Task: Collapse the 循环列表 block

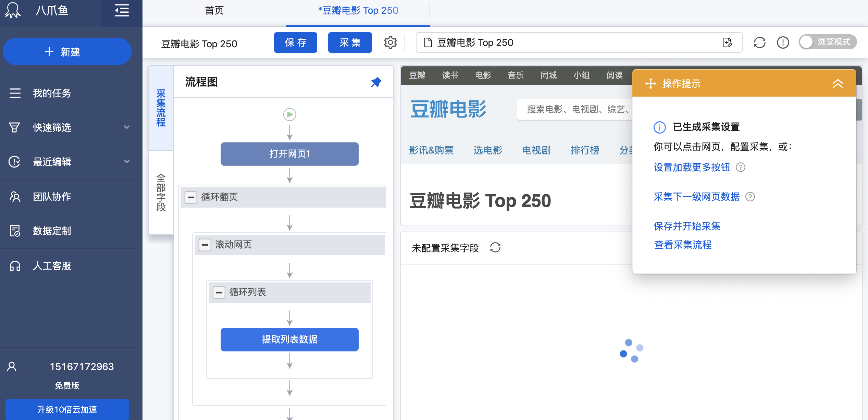Action: point(219,292)
